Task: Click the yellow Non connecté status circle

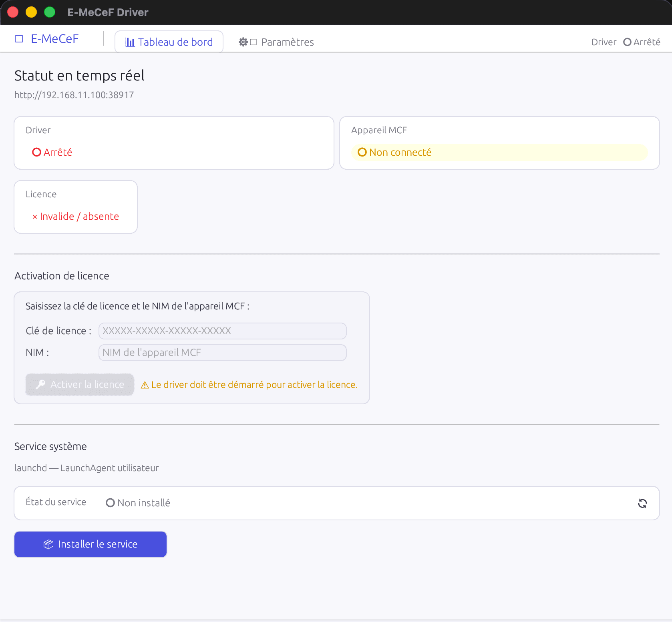Action: (x=362, y=152)
